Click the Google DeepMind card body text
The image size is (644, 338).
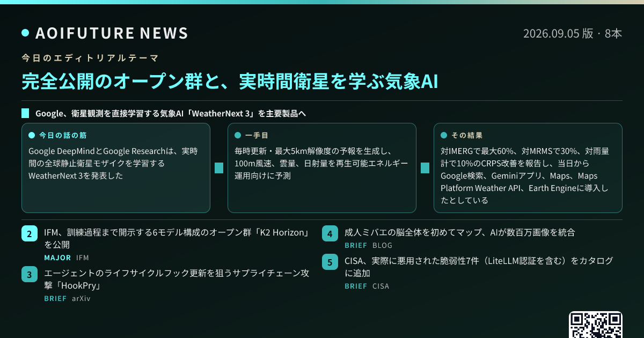point(114,163)
